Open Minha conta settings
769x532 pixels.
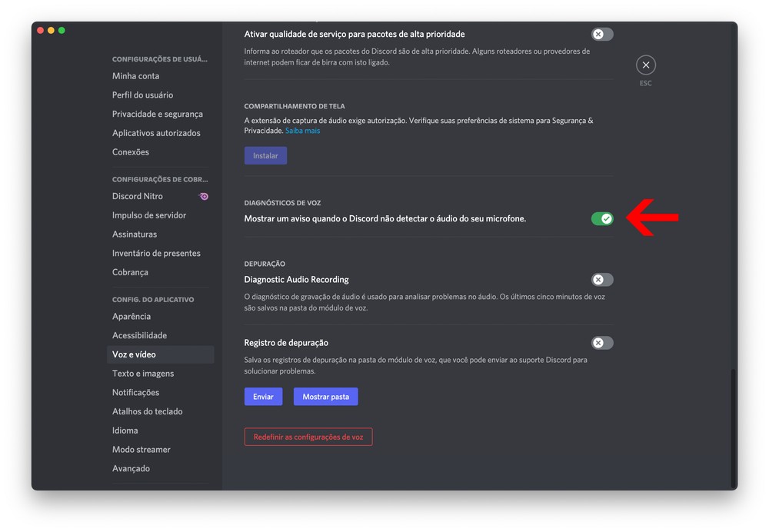pyautogui.click(x=136, y=76)
